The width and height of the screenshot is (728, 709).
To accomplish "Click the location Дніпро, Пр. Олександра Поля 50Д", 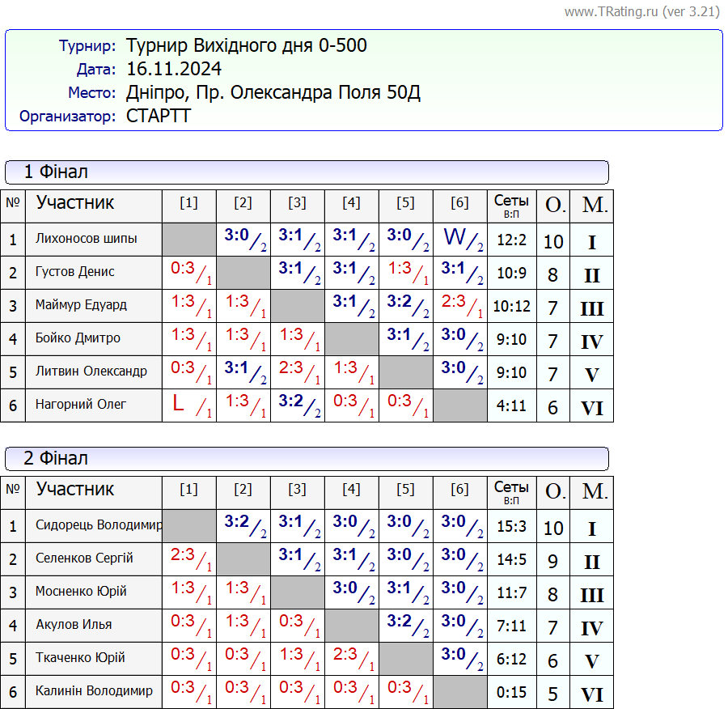I will [x=273, y=92].
